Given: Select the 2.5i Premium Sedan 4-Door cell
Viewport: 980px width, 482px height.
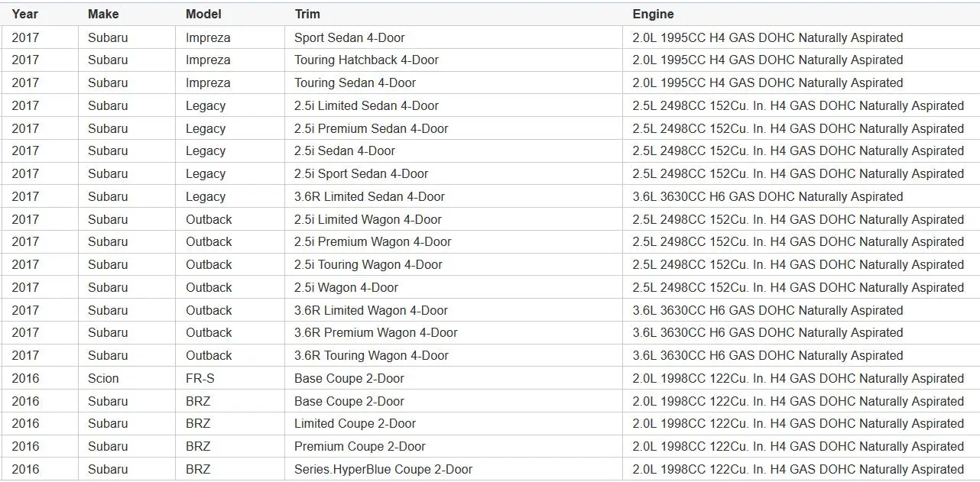Looking at the screenshot, I should (453, 128).
